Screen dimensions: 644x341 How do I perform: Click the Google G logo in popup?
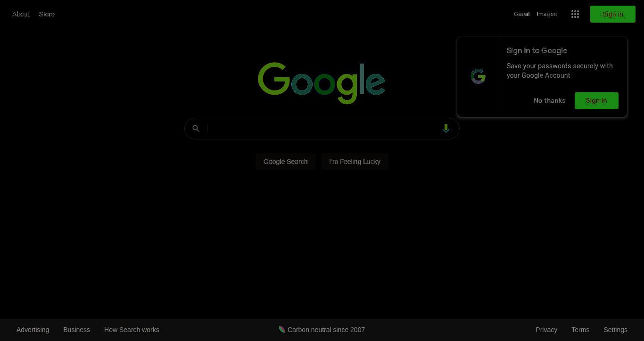point(478,76)
